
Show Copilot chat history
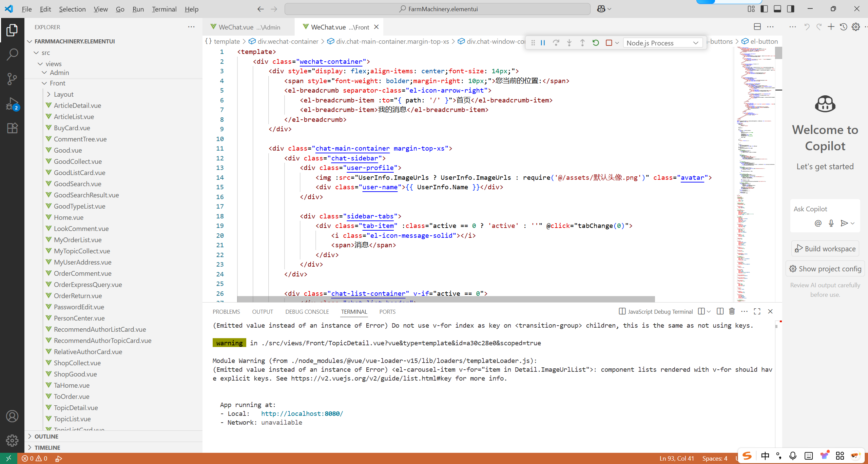844,27
